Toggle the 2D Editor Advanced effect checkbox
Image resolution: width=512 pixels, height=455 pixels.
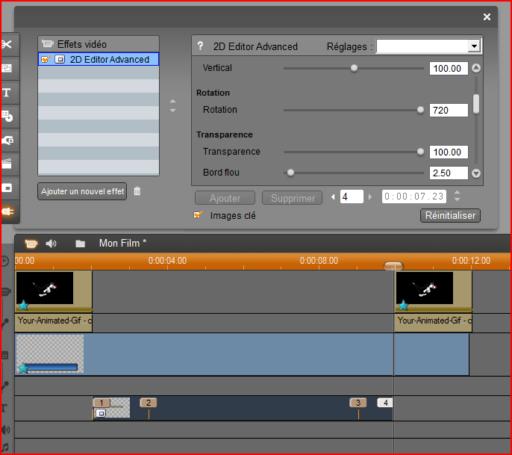tap(45, 60)
